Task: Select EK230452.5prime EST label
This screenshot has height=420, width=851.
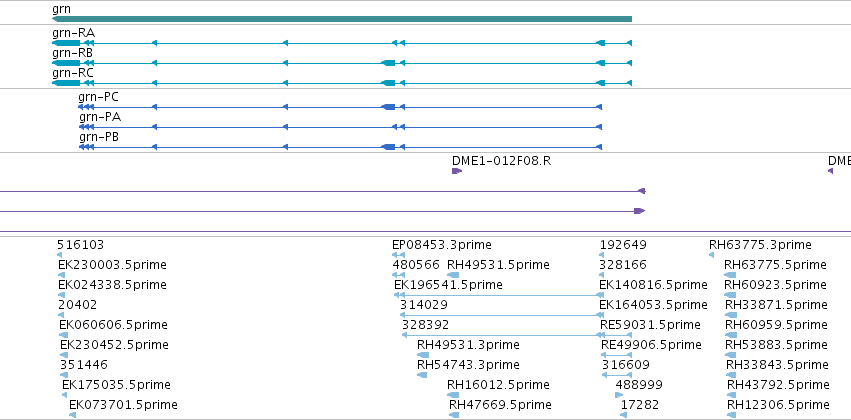Action: click(115, 345)
